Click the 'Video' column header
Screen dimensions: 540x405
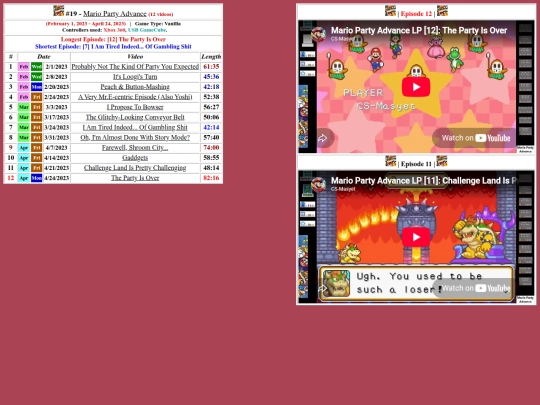click(135, 56)
